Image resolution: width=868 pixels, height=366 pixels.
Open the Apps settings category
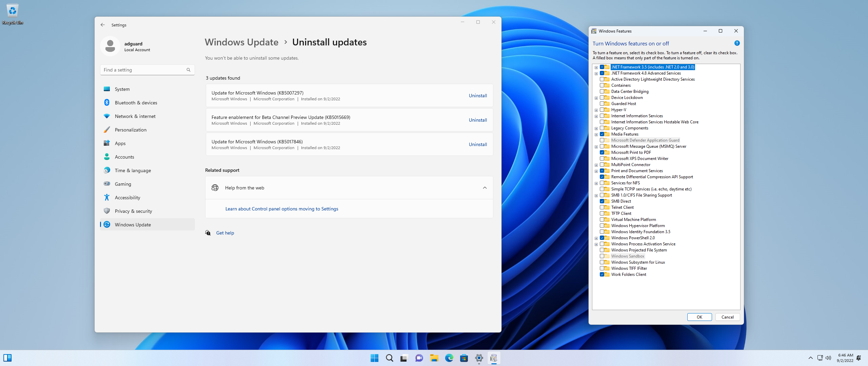(147, 143)
